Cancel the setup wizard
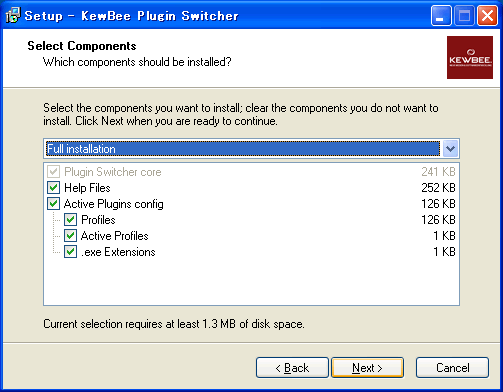Image resolution: width=503 pixels, height=392 pixels. click(452, 368)
